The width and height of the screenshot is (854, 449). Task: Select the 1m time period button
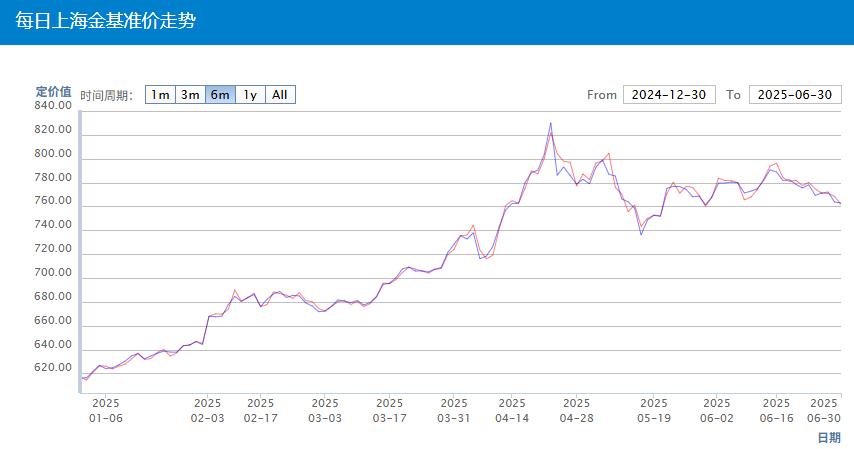pyautogui.click(x=161, y=95)
